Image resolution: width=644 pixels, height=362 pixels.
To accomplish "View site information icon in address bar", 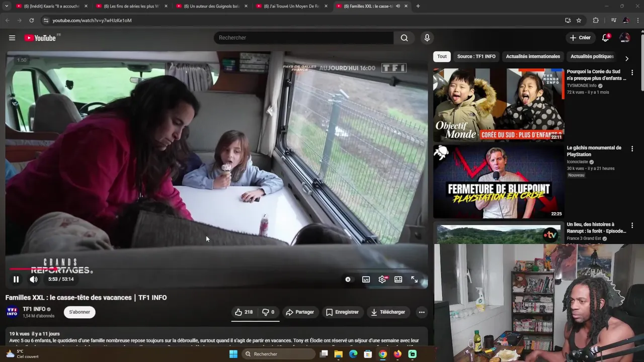I will coord(46,20).
